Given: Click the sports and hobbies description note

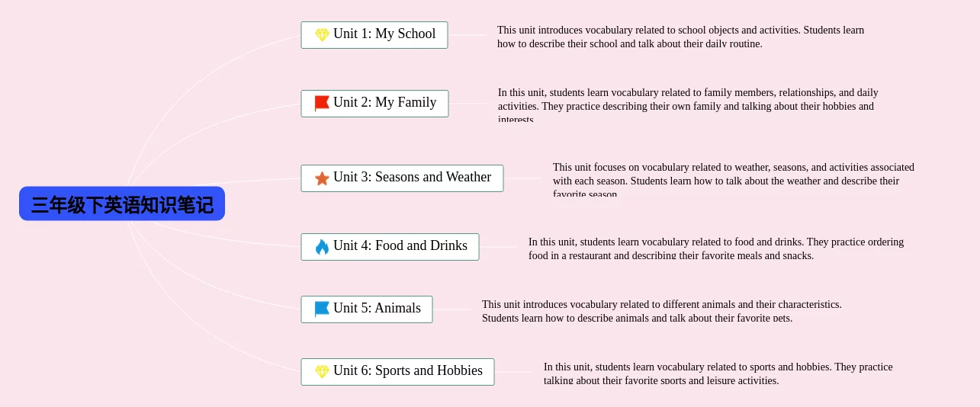Looking at the screenshot, I should [x=718, y=373].
